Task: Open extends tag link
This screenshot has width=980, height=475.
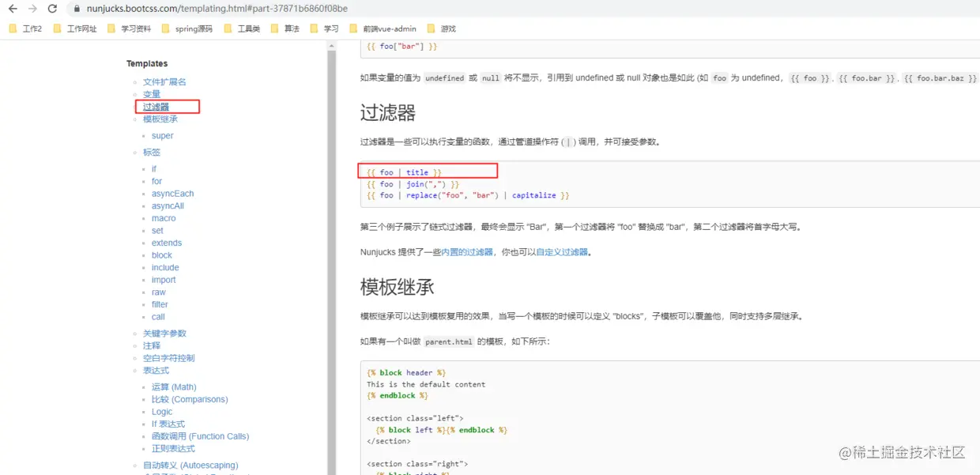Action: [167, 243]
